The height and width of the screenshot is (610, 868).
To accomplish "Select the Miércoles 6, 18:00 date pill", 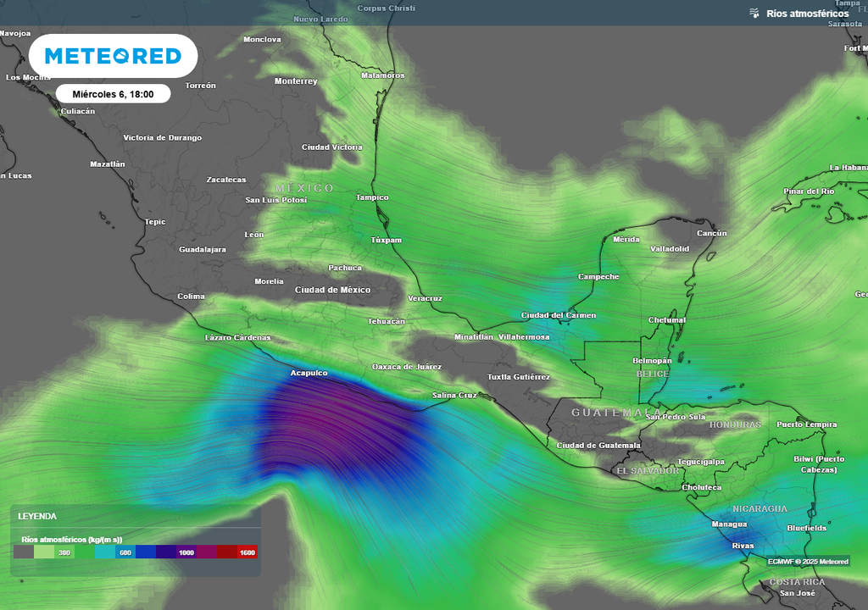I will tap(113, 94).
